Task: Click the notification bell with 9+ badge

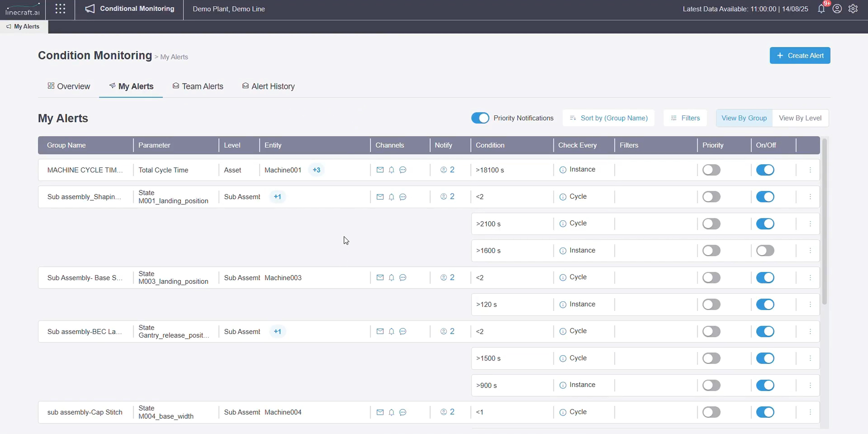Action: point(821,9)
